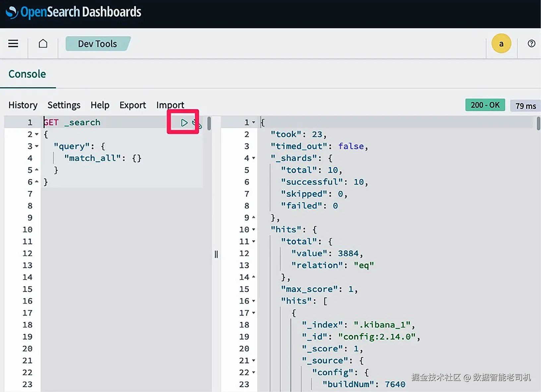This screenshot has width=541, height=392.
Task: Toggle the fold arrow at output line 14
Action: coord(254,277)
